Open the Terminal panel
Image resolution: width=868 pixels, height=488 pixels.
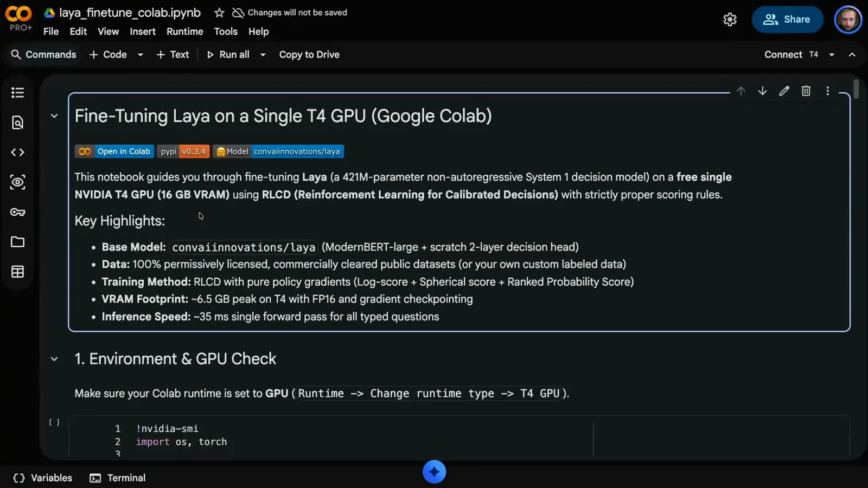pos(118,478)
